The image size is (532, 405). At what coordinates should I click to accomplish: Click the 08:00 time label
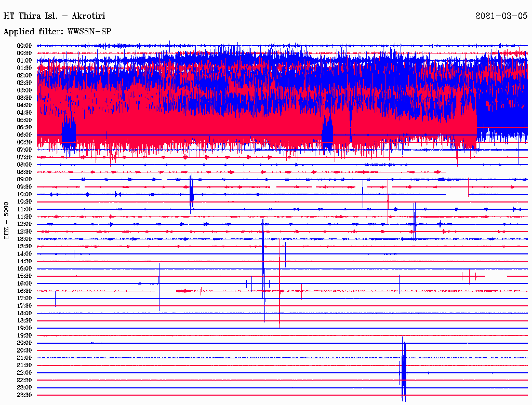pyautogui.click(x=24, y=165)
